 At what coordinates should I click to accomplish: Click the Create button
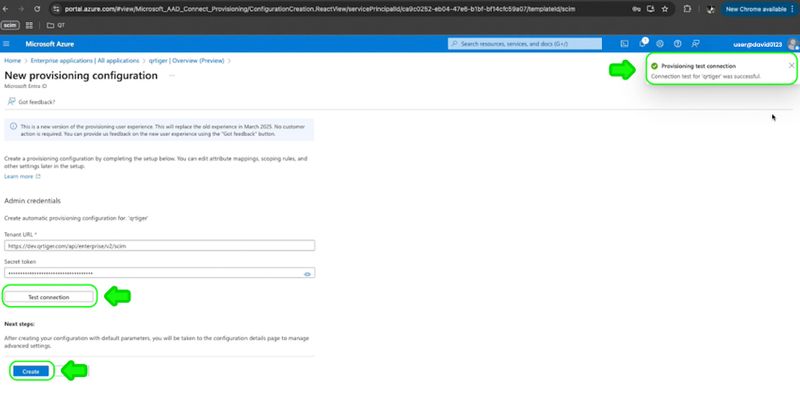click(31, 371)
